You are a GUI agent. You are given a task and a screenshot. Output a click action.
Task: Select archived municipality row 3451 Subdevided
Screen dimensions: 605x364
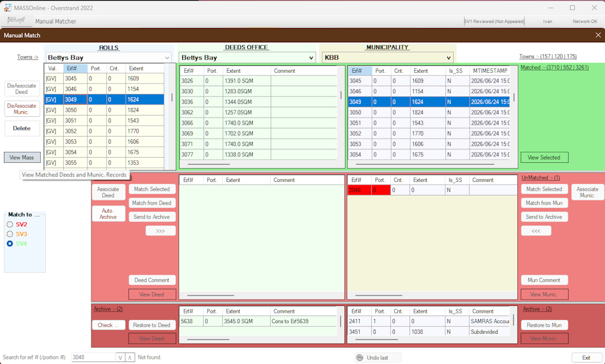(x=429, y=331)
